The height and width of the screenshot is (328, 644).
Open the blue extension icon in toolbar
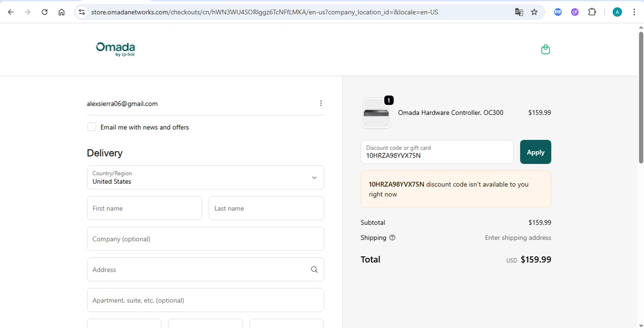[558, 12]
